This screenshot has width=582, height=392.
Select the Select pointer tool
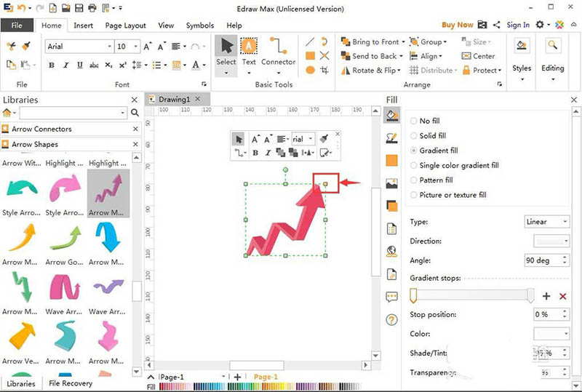(226, 51)
